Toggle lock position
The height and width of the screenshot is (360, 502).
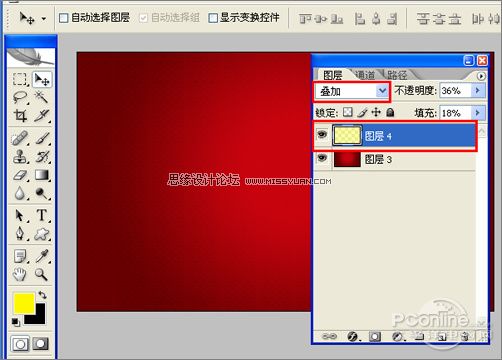(x=376, y=112)
